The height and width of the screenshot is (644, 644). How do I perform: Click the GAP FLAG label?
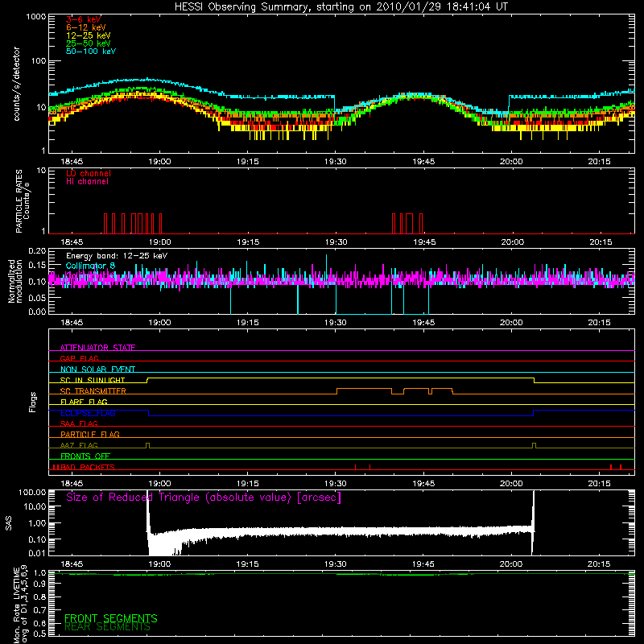coord(79,358)
